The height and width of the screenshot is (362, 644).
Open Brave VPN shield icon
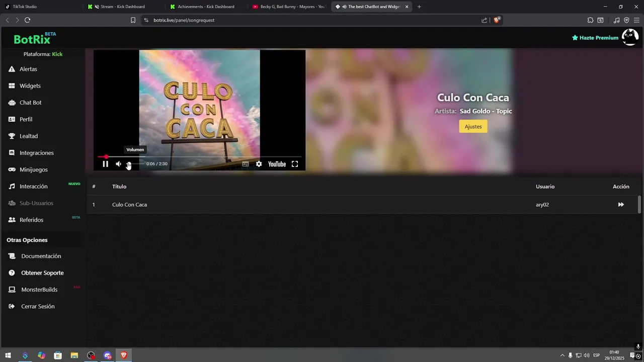(626, 20)
